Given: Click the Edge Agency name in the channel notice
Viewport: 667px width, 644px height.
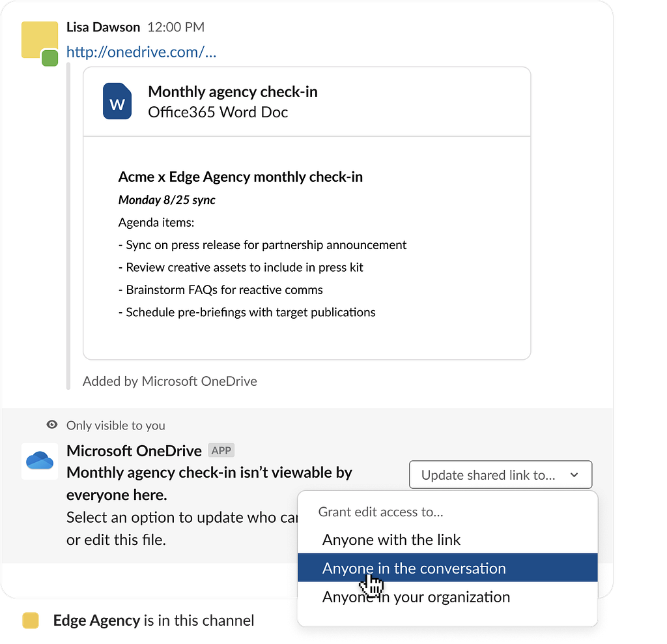Looking at the screenshot, I should point(96,621).
